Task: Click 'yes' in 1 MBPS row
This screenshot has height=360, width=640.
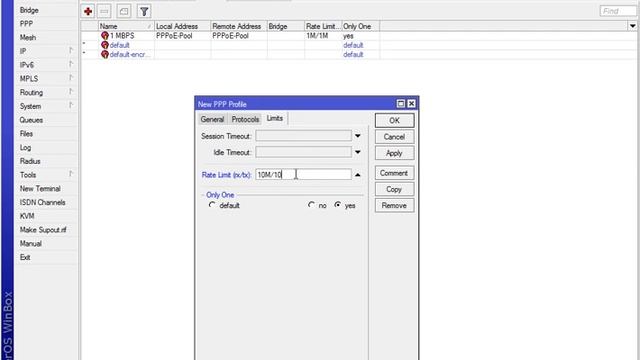Action: click(348, 36)
